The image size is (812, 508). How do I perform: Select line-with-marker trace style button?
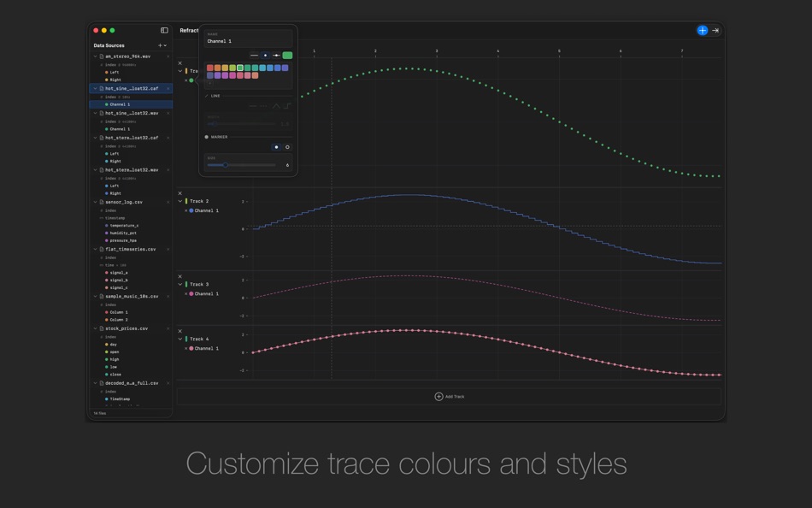tap(277, 56)
